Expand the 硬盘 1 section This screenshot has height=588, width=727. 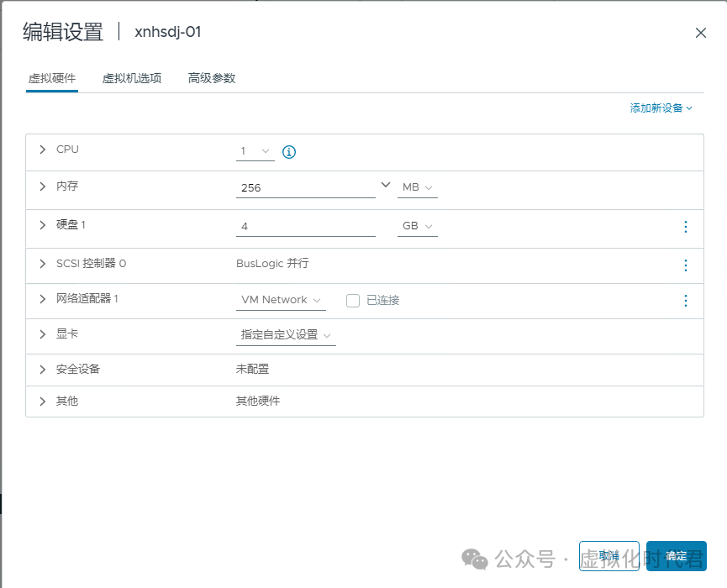point(42,225)
